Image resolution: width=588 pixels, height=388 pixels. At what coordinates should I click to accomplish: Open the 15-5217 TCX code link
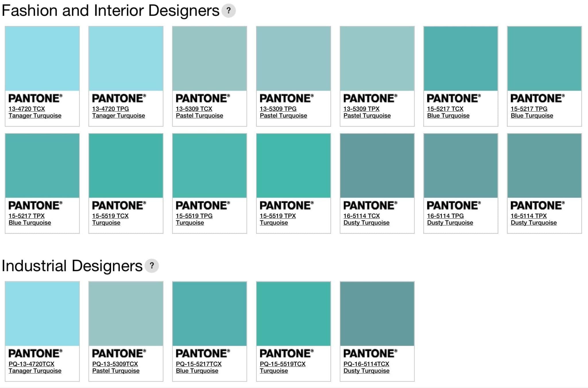point(445,109)
